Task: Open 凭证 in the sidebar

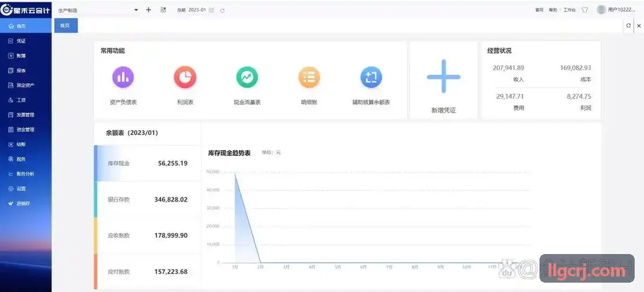Action: point(26,41)
